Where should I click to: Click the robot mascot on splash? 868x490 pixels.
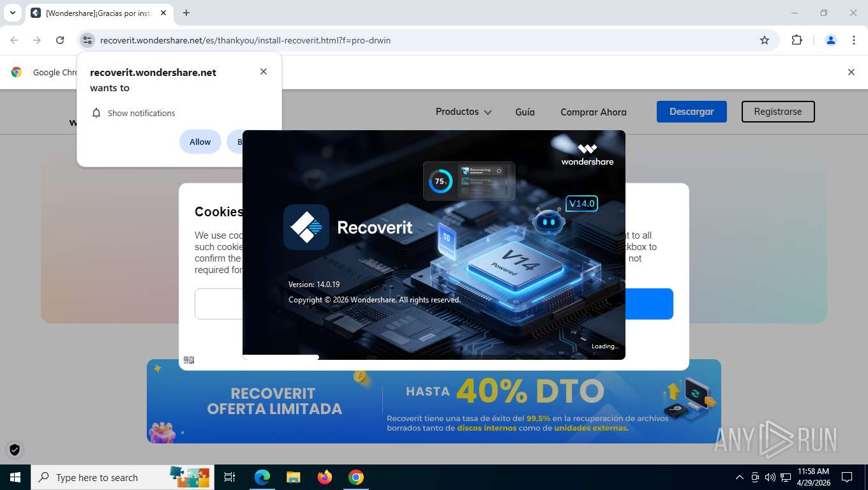(x=548, y=222)
